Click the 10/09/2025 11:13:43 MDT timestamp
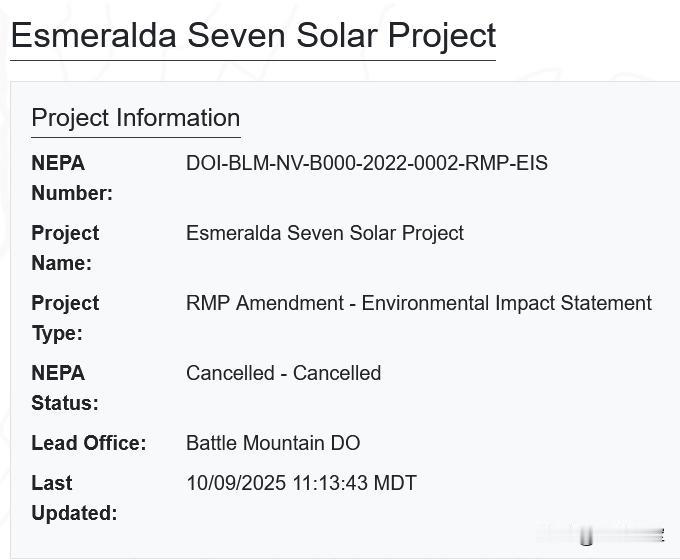The height and width of the screenshot is (560, 680). pyautogui.click(x=300, y=483)
